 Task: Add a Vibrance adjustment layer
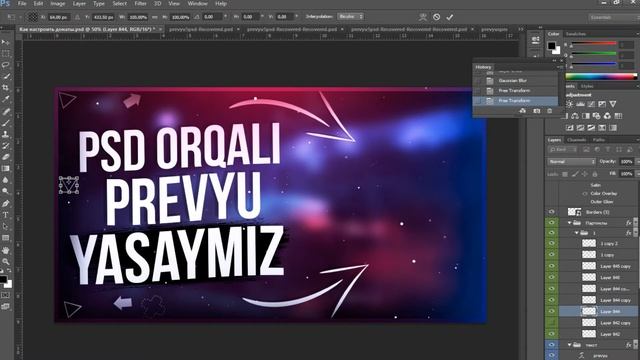[x=613, y=104]
